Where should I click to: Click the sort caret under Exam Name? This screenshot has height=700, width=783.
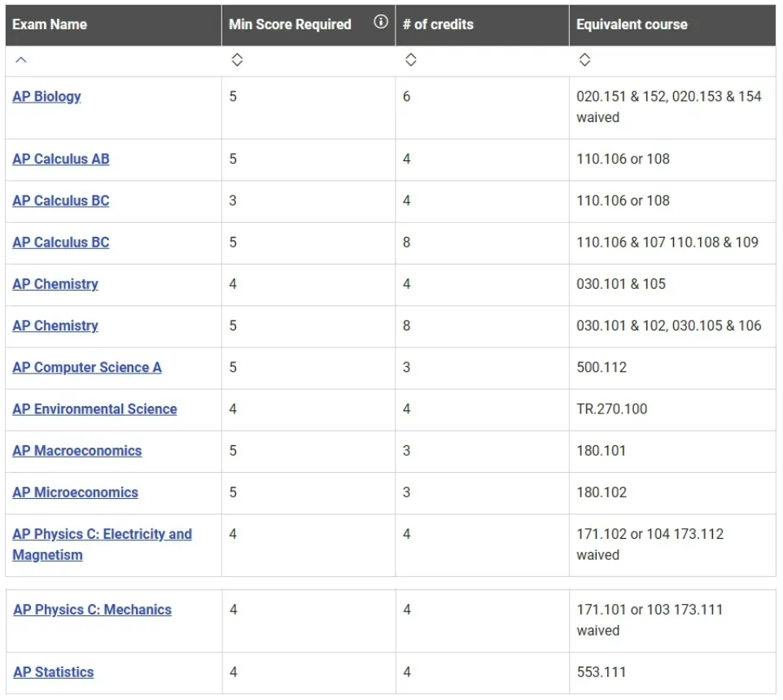pyautogui.click(x=21, y=60)
